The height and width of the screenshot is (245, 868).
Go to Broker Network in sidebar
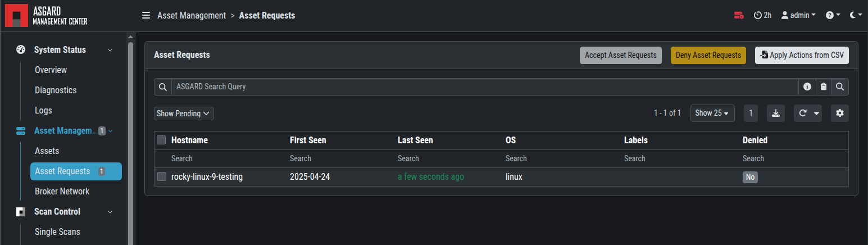(x=62, y=192)
